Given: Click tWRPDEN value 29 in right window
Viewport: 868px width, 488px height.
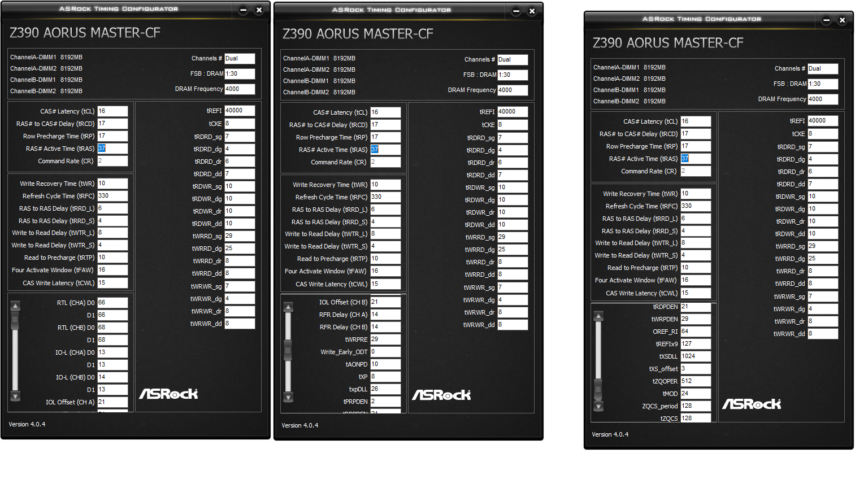Looking at the screenshot, I should pyautogui.click(x=696, y=319).
